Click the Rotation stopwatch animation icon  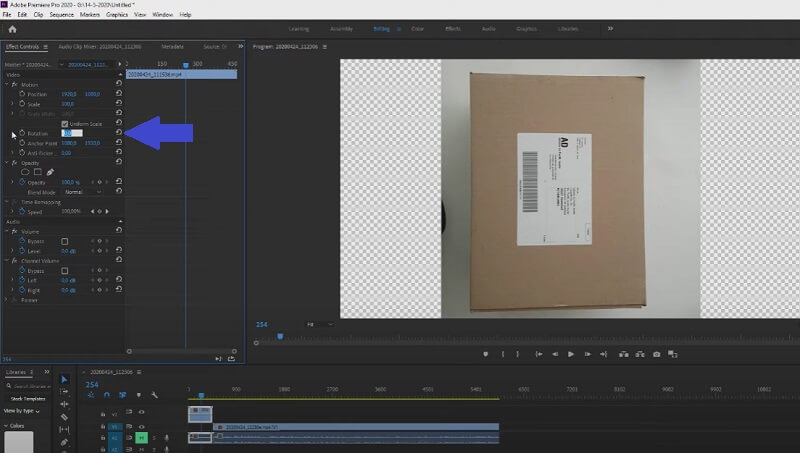tap(22, 133)
